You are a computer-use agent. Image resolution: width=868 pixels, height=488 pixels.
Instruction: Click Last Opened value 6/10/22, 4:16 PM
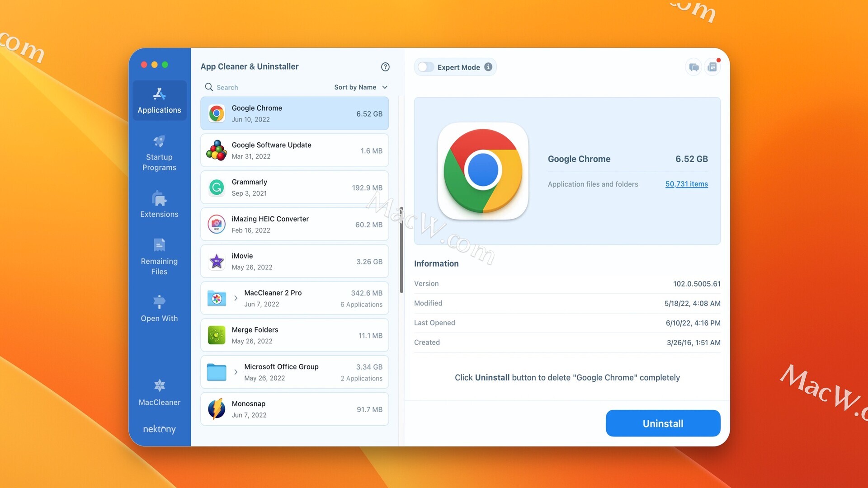click(693, 323)
